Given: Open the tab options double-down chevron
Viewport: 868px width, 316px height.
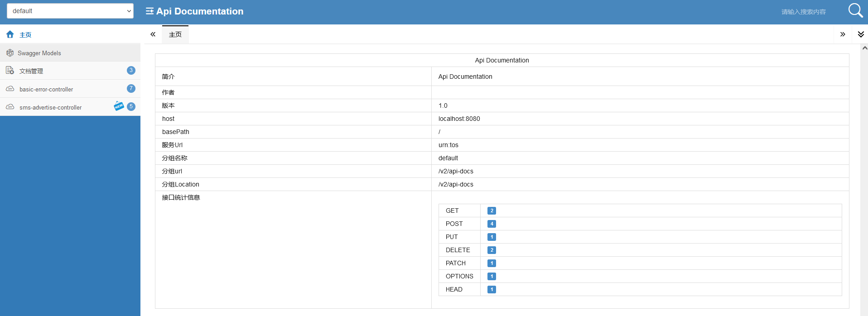Looking at the screenshot, I should point(861,34).
